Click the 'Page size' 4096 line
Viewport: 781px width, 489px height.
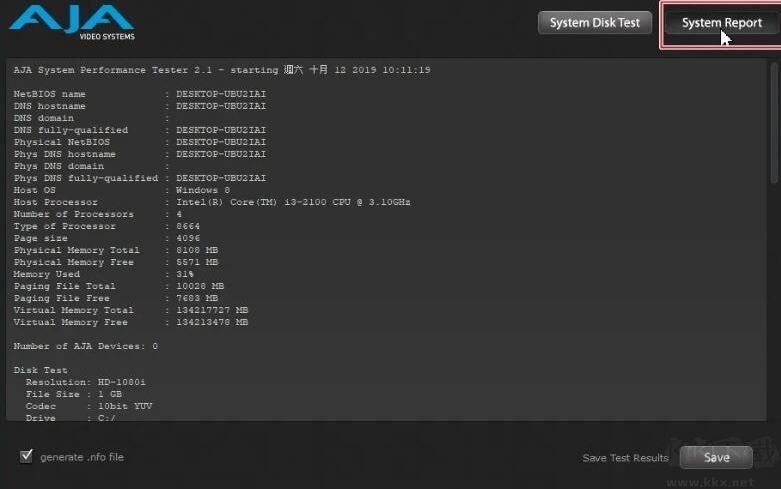[107, 238]
